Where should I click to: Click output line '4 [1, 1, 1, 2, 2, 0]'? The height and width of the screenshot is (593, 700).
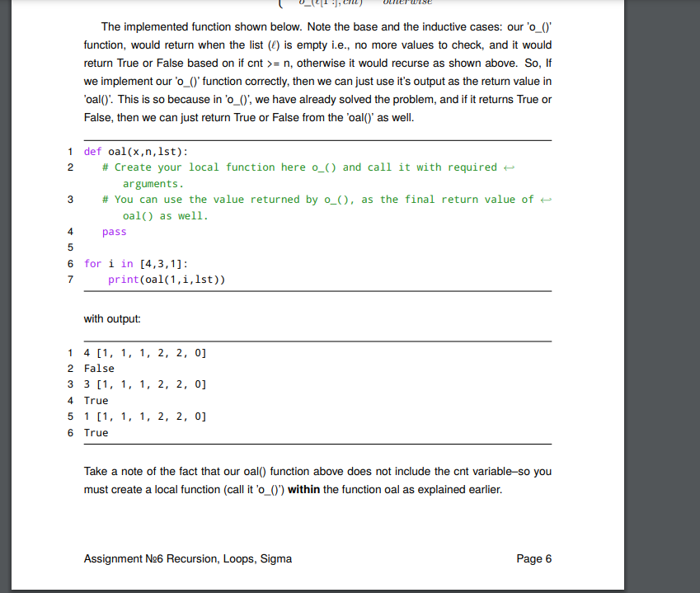click(145, 353)
